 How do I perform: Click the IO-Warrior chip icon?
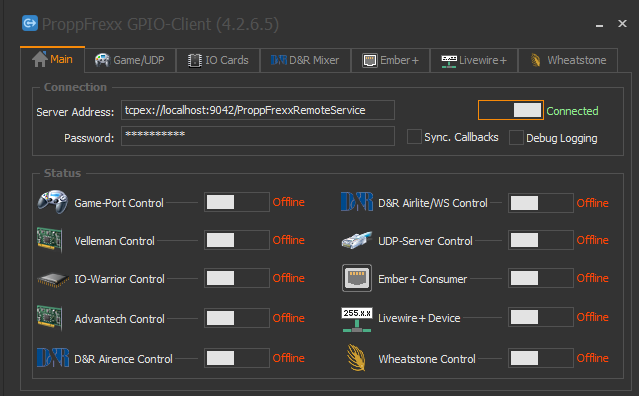53,280
